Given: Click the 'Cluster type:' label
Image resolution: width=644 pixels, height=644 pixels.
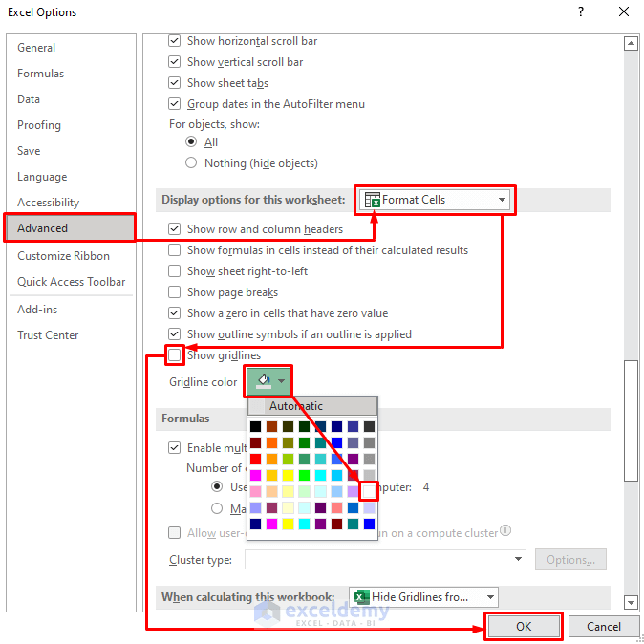Looking at the screenshot, I should [x=201, y=560].
